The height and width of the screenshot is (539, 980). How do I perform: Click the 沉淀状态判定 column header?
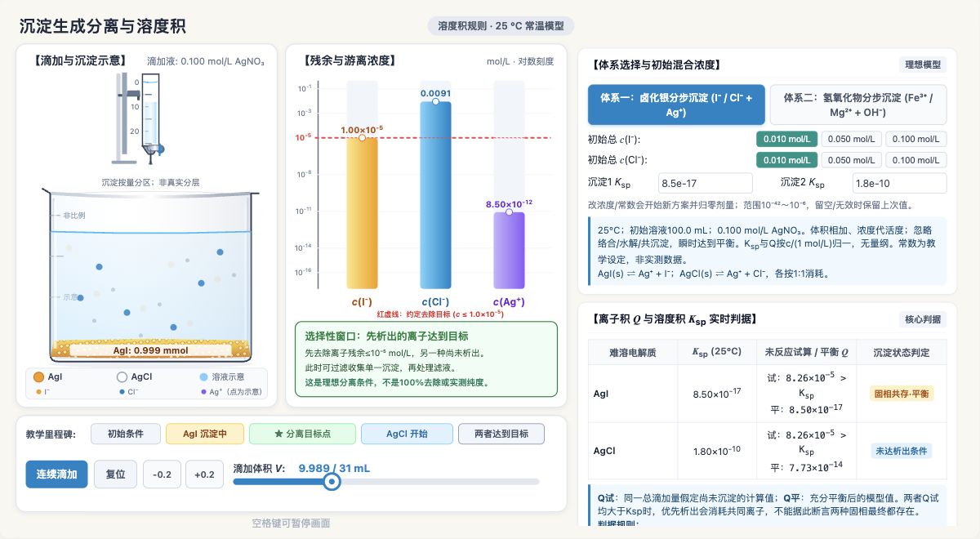tap(902, 352)
